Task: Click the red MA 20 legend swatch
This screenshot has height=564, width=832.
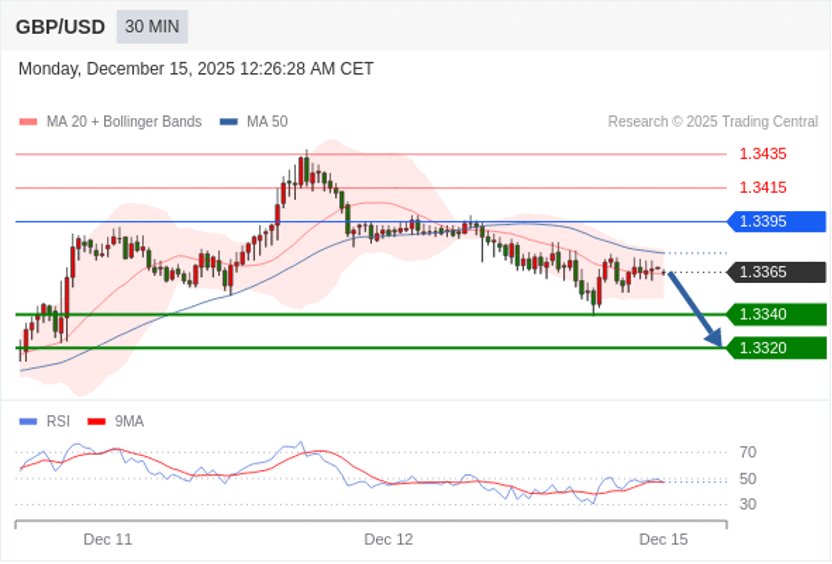Action: 28,122
